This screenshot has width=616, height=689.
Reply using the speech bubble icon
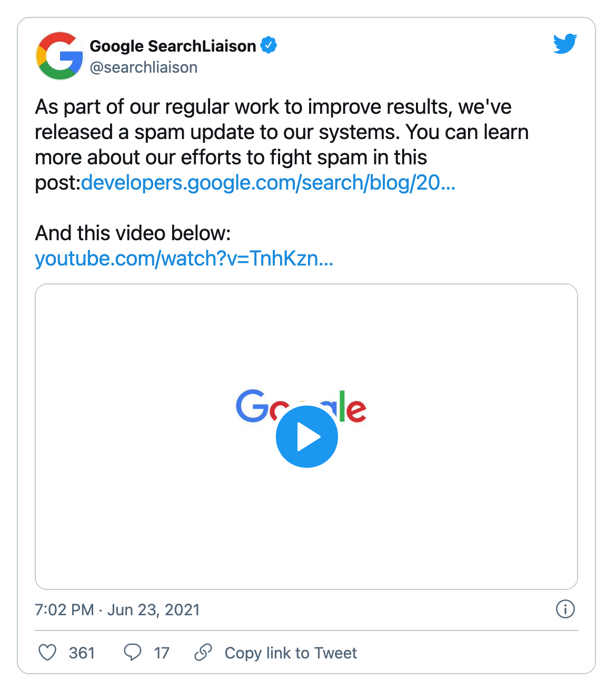tap(132, 652)
